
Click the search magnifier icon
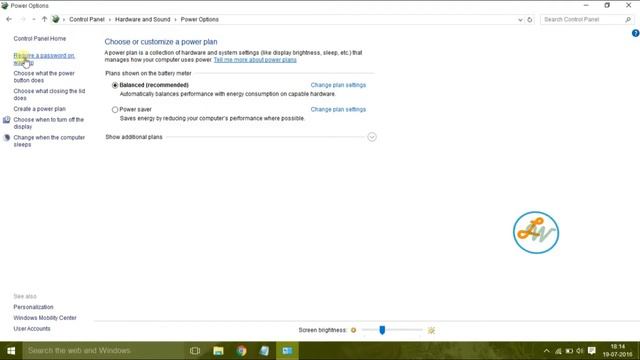click(x=628, y=20)
